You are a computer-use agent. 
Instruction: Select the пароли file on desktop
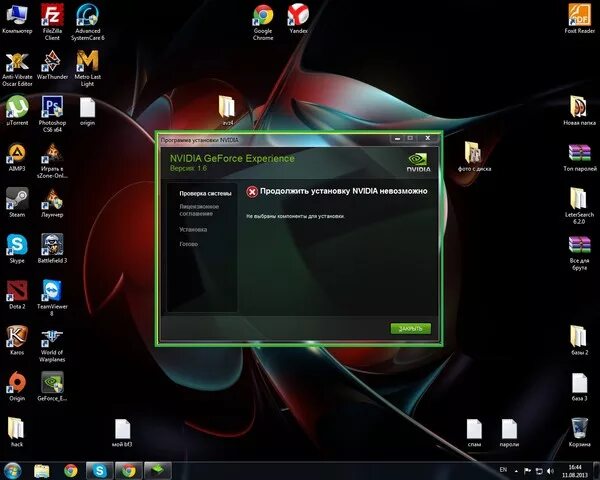coord(509,433)
